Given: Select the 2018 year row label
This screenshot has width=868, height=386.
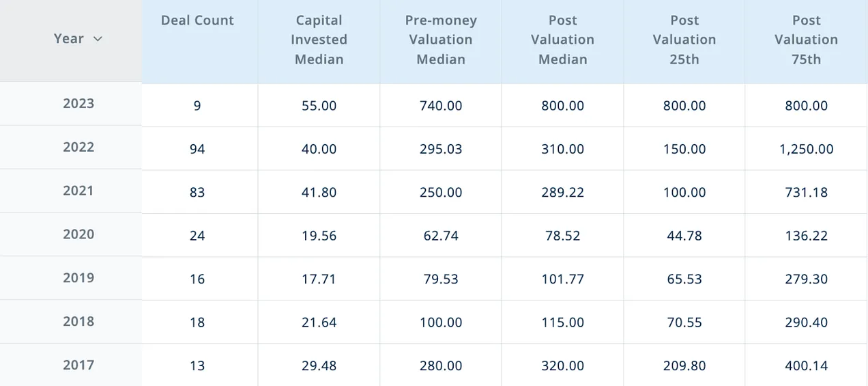Looking at the screenshot, I should (x=78, y=322).
